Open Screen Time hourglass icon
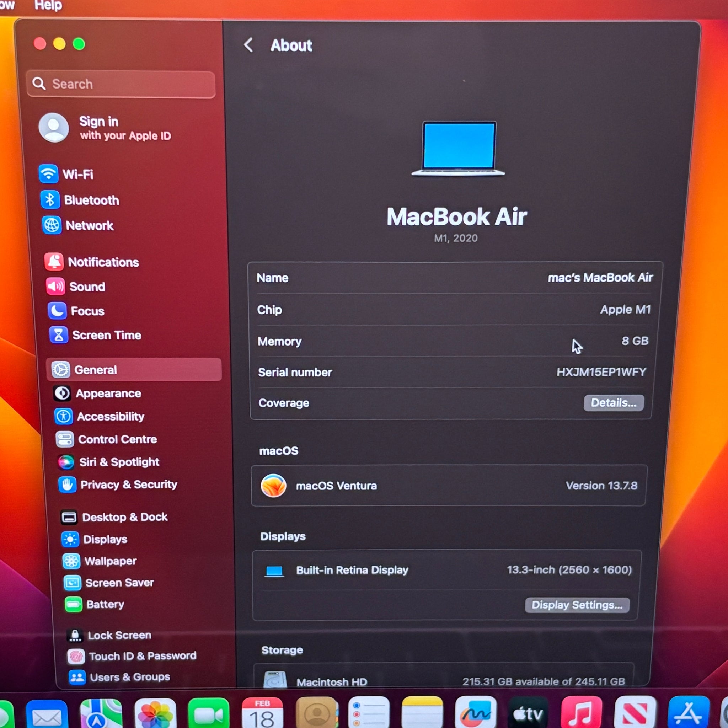Image resolution: width=728 pixels, height=728 pixels. tap(59, 335)
